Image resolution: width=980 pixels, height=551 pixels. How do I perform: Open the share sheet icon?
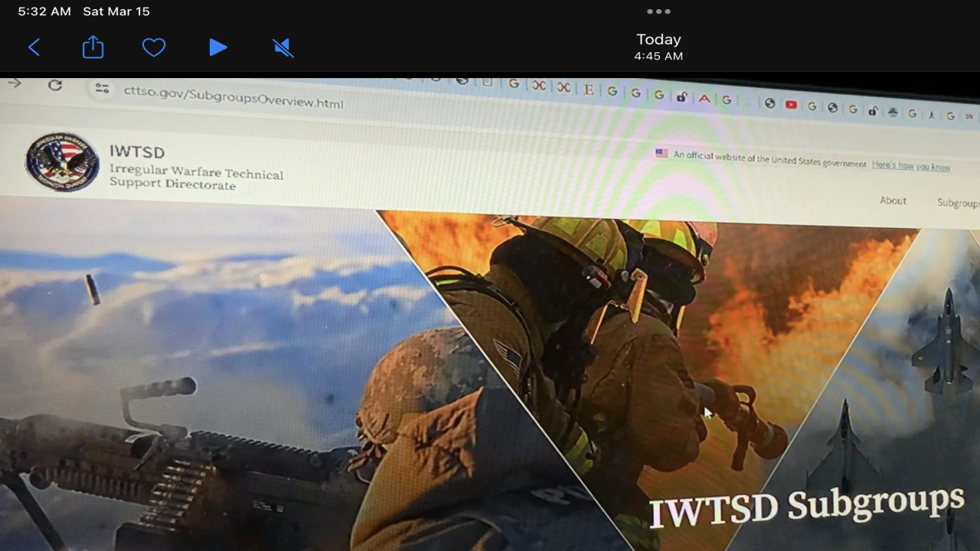[x=93, y=47]
